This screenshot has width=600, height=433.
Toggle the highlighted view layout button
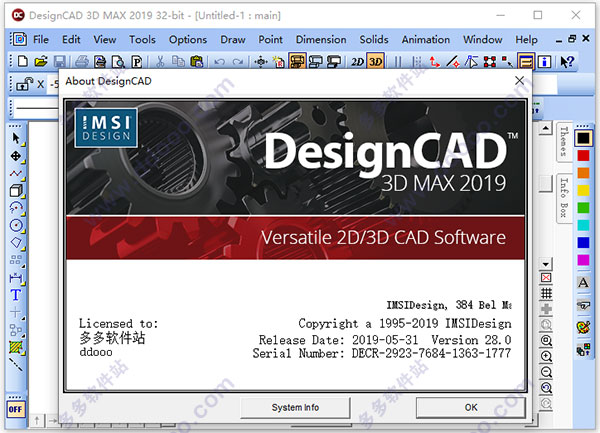pyautogui.click(x=297, y=61)
